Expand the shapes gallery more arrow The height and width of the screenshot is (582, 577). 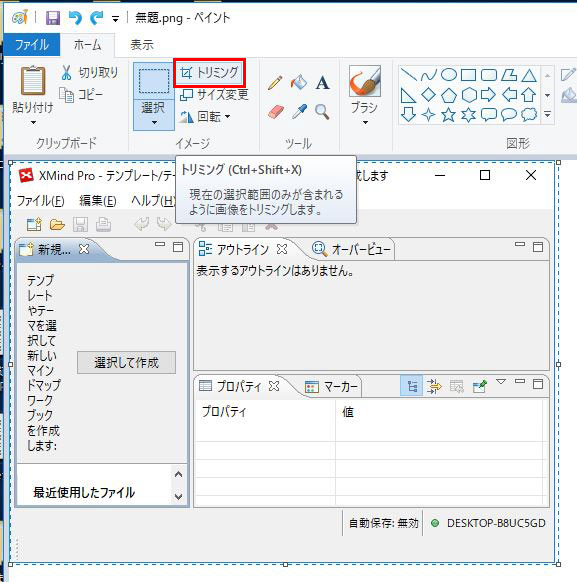(548, 115)
